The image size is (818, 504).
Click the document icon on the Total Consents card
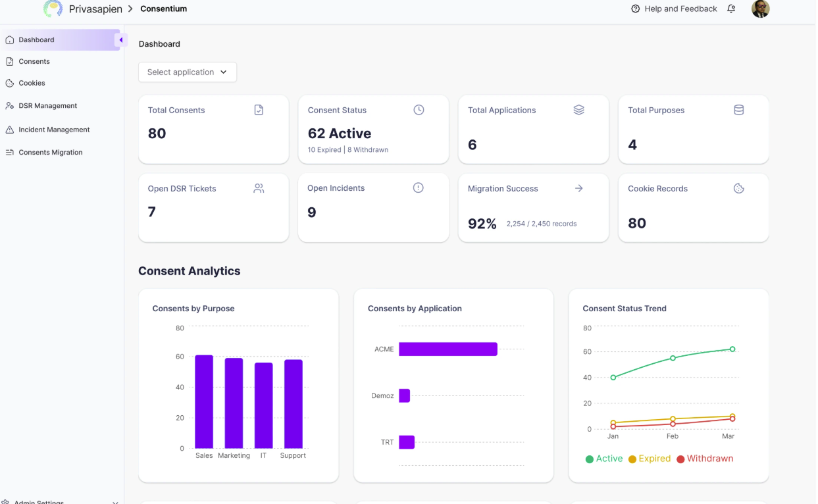coord(259,110)
